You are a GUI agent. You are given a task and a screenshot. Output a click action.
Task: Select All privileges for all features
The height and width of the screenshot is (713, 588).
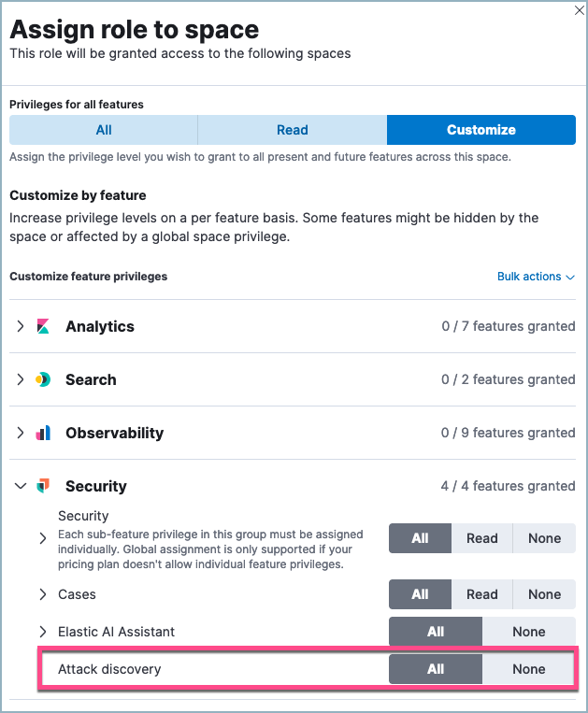[104, 130]
